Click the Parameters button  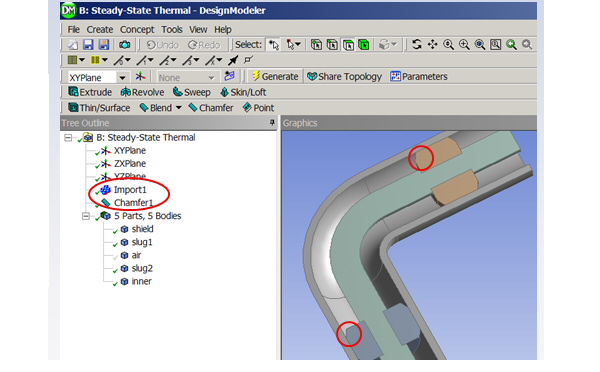pos(419,77)
